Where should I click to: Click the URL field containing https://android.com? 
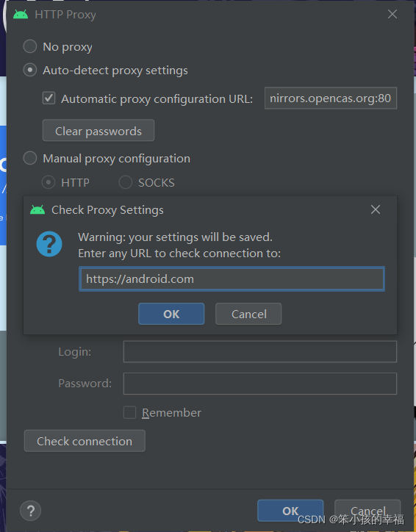tap(232, 279)
